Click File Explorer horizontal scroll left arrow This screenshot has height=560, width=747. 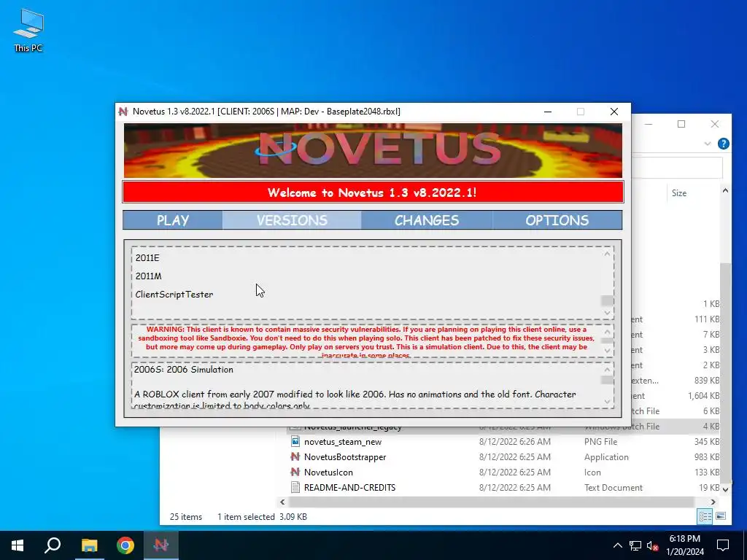(x=282, y=502)
